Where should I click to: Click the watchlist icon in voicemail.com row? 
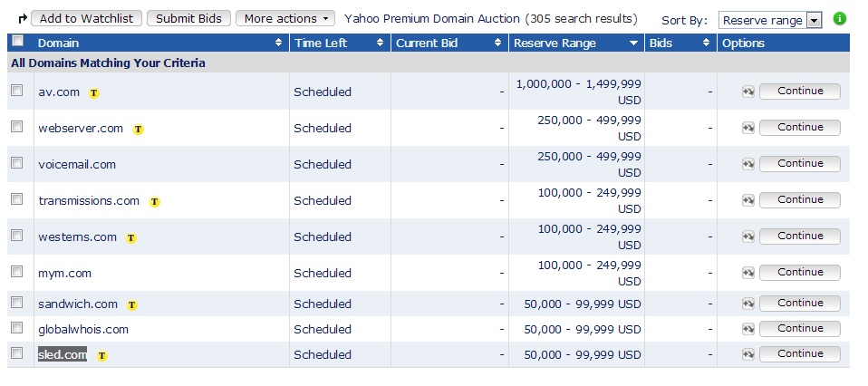[x=747, y=164]
